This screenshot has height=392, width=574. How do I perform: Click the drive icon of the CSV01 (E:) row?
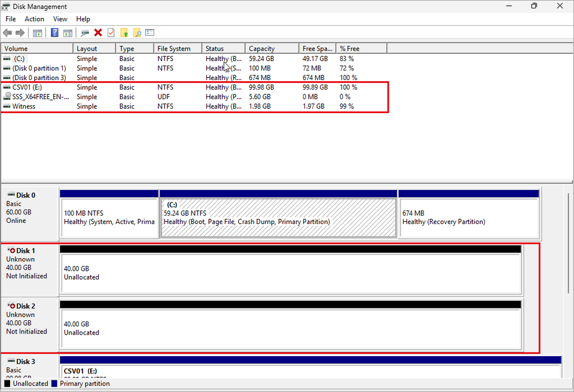tap(7, 87)
